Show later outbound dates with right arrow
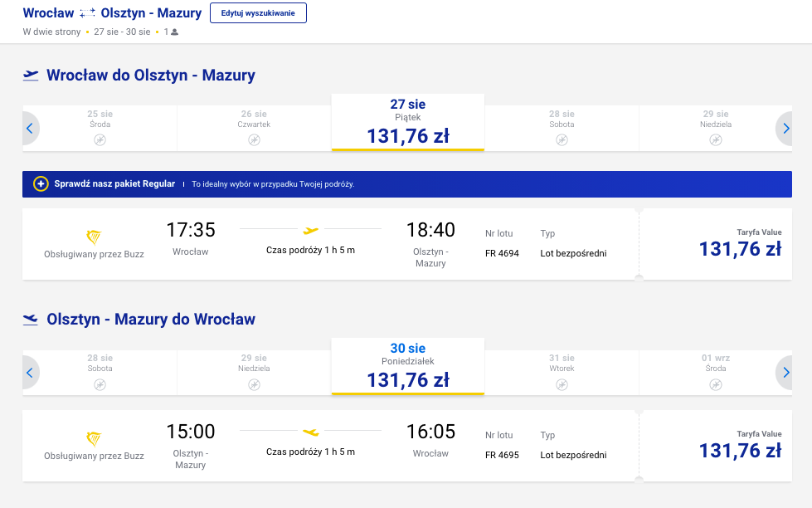 (x=785, y=128)
